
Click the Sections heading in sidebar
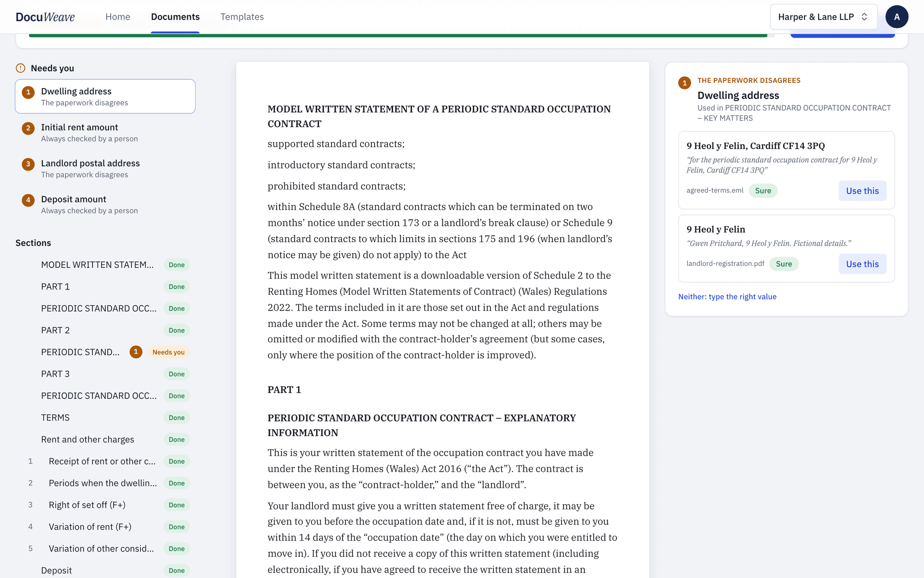click(x=33, y=243)
